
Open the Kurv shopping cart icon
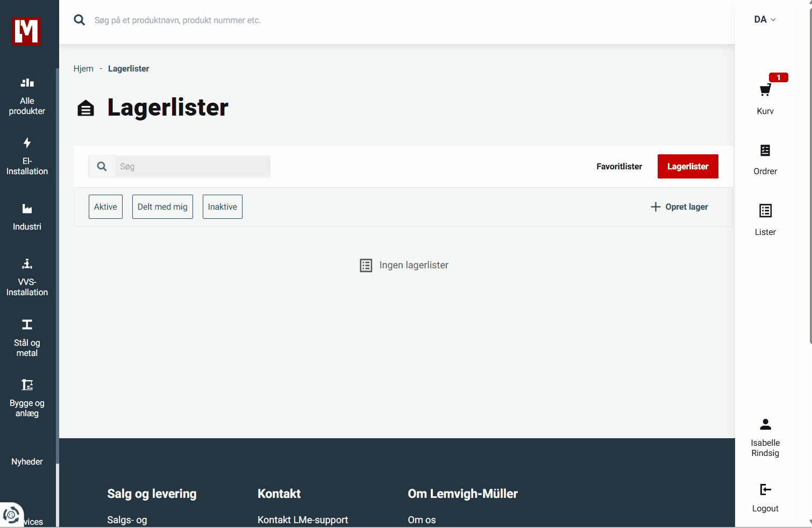coord(765,90)
